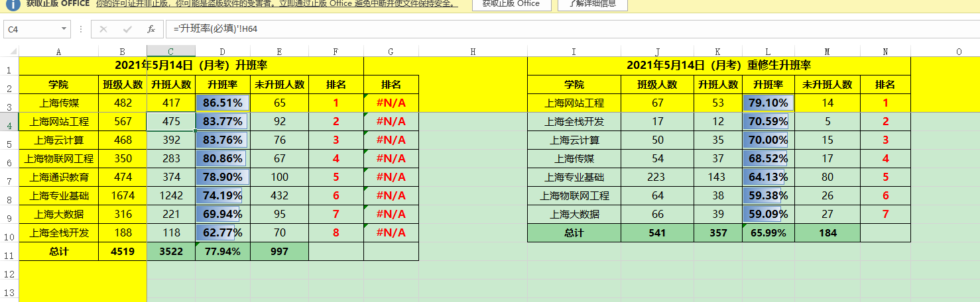Select the total cell 997

pyautogui.click(x=279, y=252)
